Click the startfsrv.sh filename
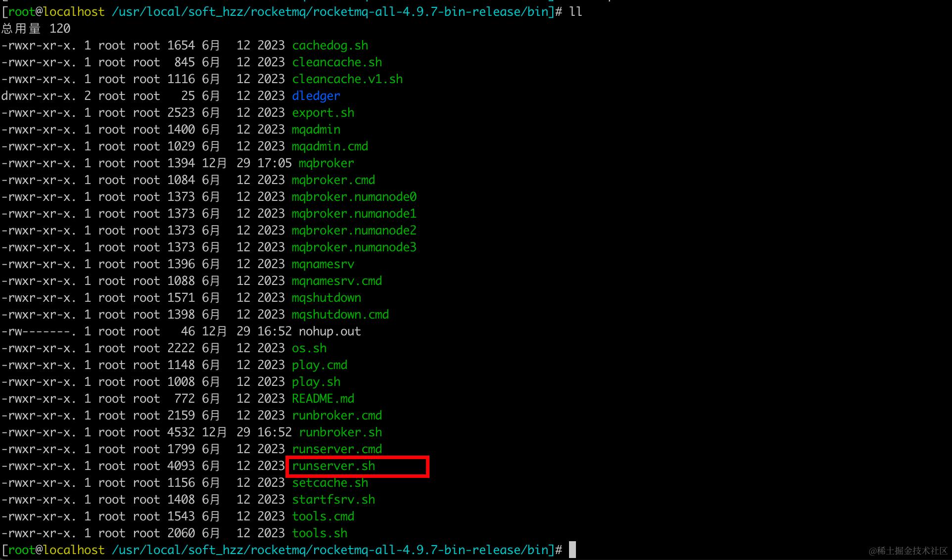The height and width of the screenshot is (560, 952). point(333,500)
